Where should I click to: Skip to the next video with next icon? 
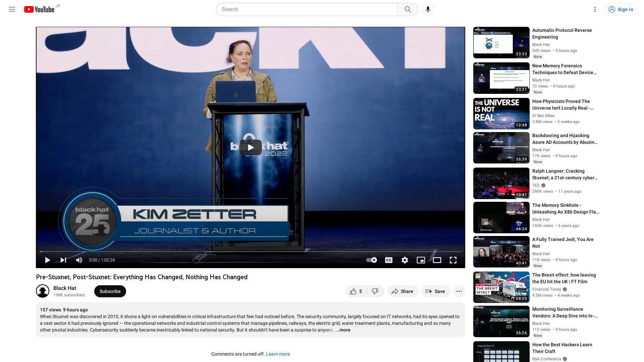click(63, 260)
